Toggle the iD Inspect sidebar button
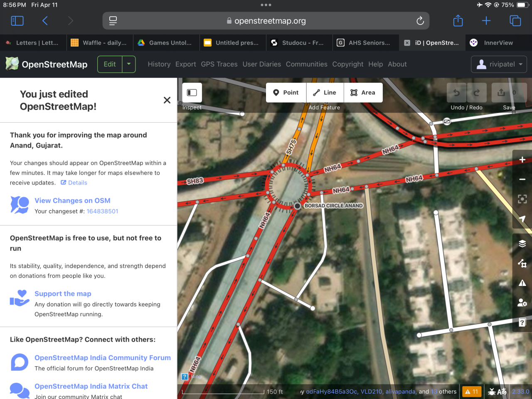This screenshot has width=532, height=399. (x=192, y=93)
